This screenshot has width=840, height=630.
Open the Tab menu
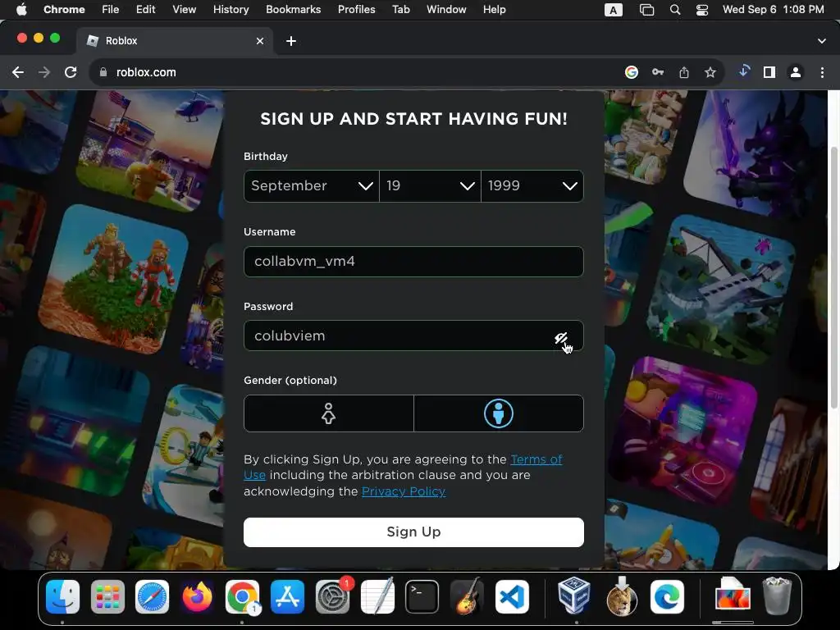(x=400, y=10)
